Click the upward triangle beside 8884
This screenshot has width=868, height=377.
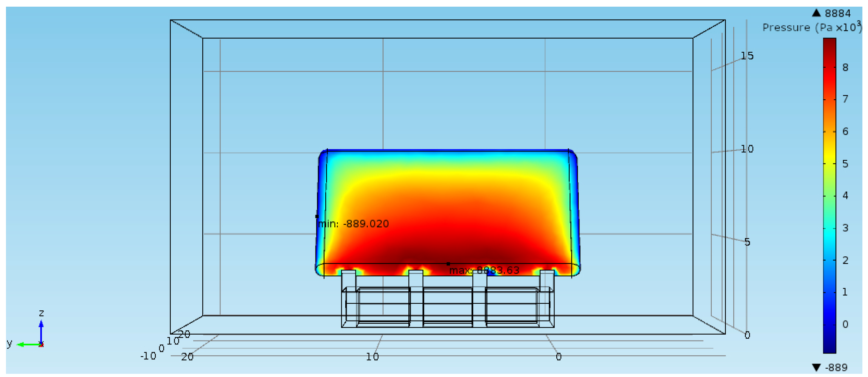click(x=816, y=13)
